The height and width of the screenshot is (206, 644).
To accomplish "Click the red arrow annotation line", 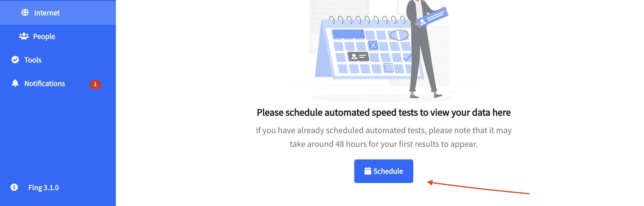I will (x=478, y=188).
